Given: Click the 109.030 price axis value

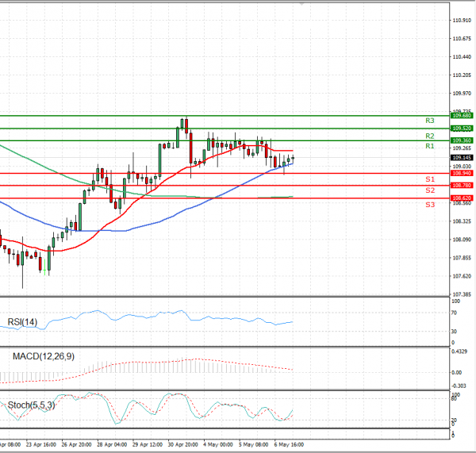Looking at the screenshot, I should [462, 167].
